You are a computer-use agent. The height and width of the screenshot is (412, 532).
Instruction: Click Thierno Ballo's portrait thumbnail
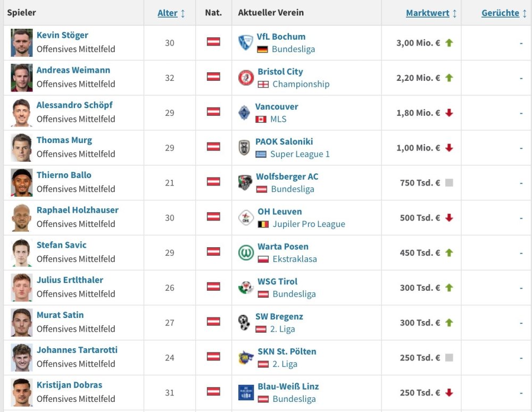coord(22,182)
